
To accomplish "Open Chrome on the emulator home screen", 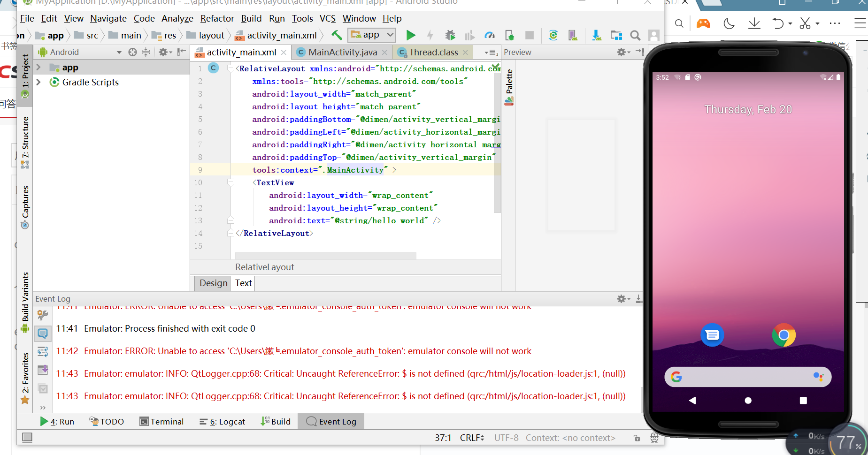I will [784, 335].
